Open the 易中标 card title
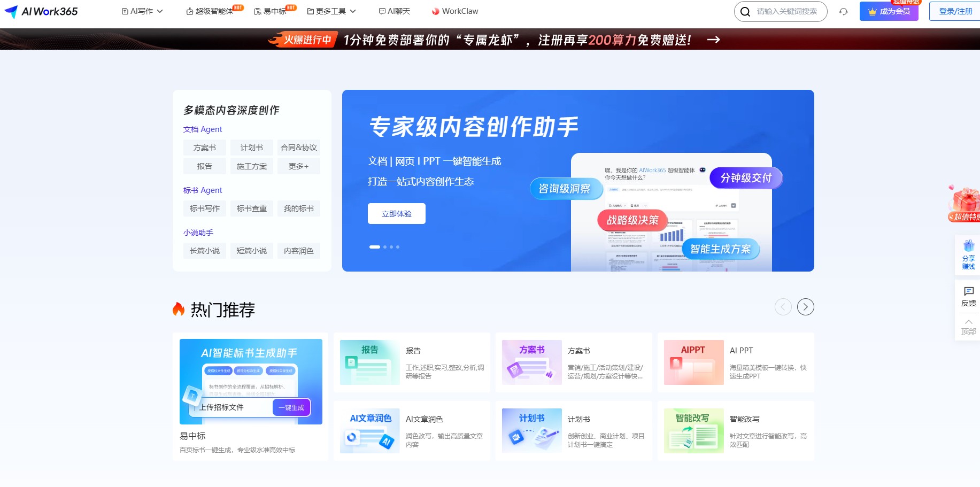980x487 pixels. pyautogui.click(x=192, y=436)
